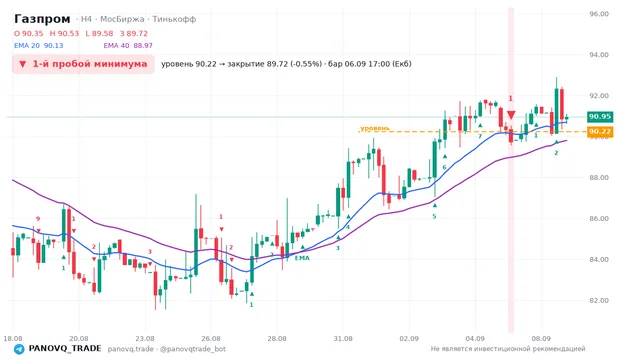Image resolution: width=640 pixels, height=360 pixels.
Task: Click the 04.09 date axis label
Action: tap(475, 339)
